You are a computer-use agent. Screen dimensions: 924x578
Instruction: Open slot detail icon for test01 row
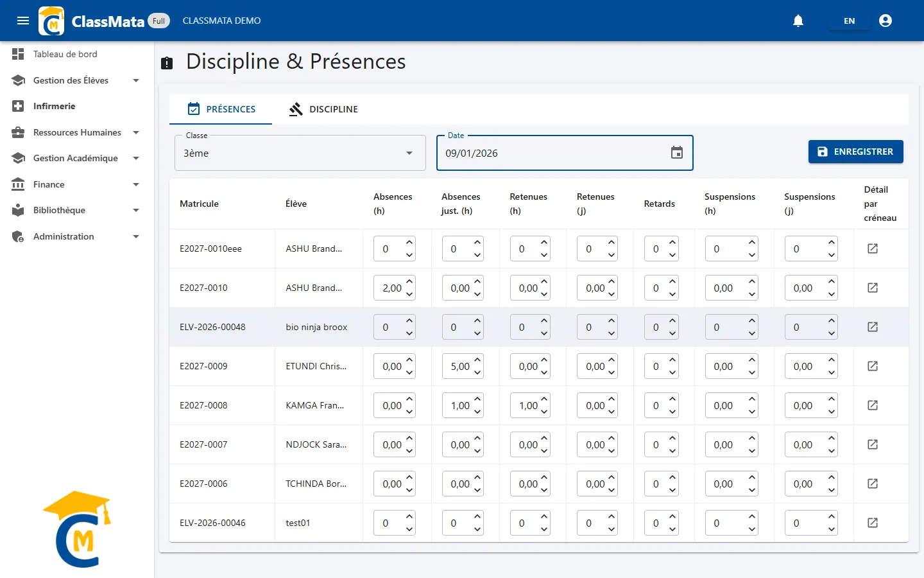point(873,523)
